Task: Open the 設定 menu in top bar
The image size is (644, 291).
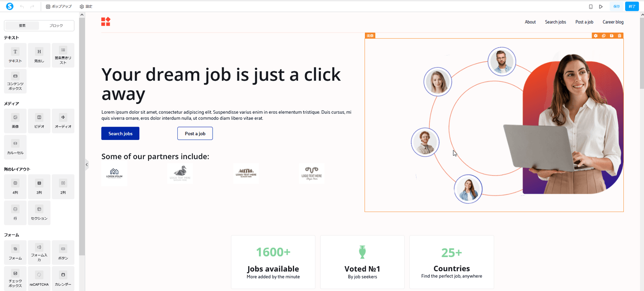Action: point(86,6)
